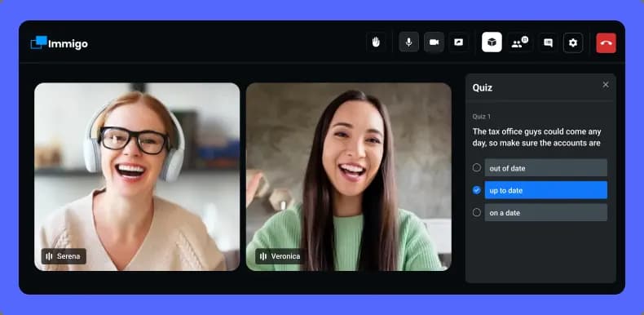Image resolution: width=644 pixels, height=315 pixels.
Task: Mute the microphone
Action: tap(408, 42)
